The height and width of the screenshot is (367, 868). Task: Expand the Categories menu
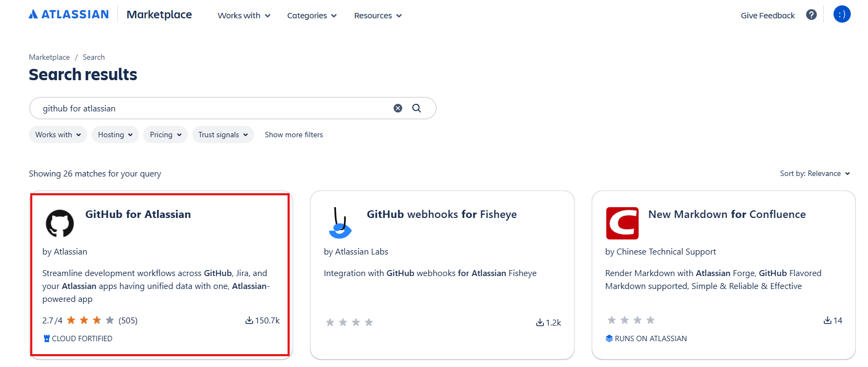point(312,16)
